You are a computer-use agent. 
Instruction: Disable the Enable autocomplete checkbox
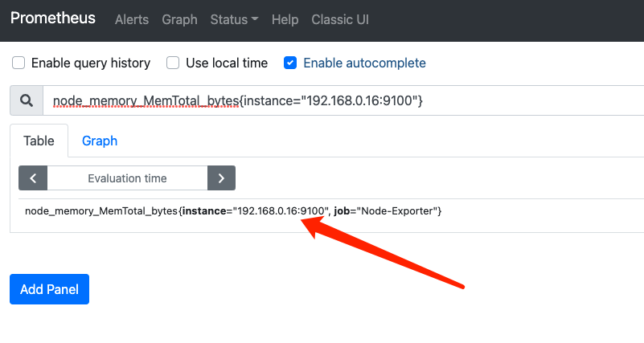click(x=290, y=63)
